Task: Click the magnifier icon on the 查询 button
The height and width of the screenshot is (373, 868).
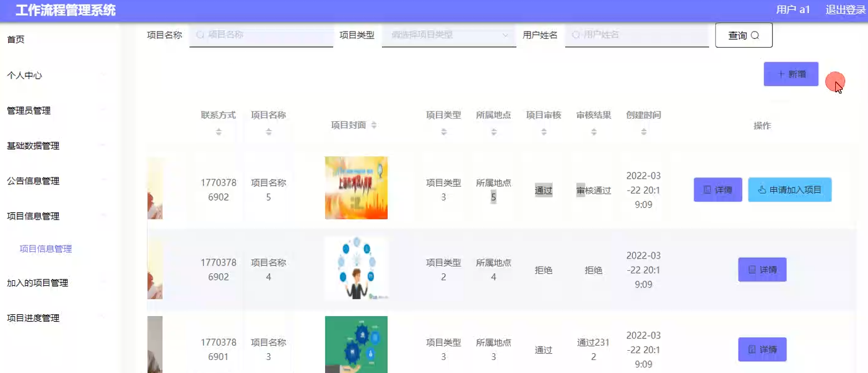Action: [755, 35]
